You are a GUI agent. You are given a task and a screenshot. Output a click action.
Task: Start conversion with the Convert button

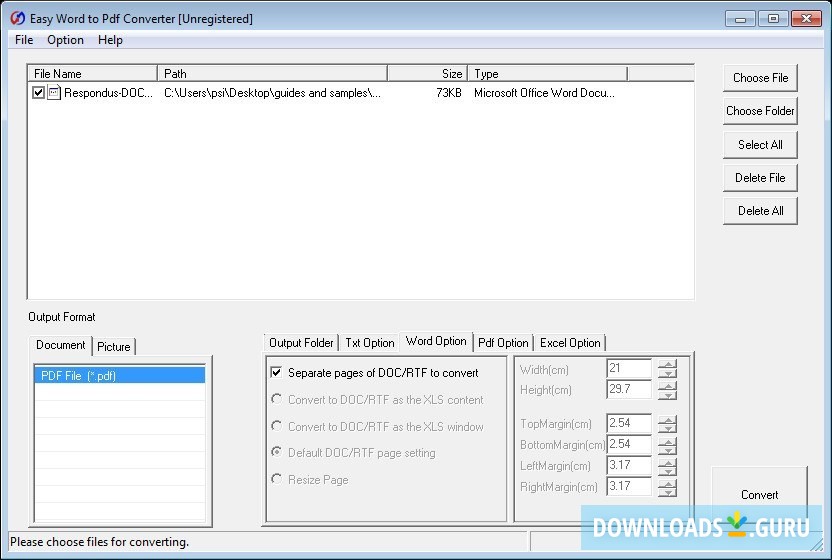pyautogui.click(x=759, y=495)
